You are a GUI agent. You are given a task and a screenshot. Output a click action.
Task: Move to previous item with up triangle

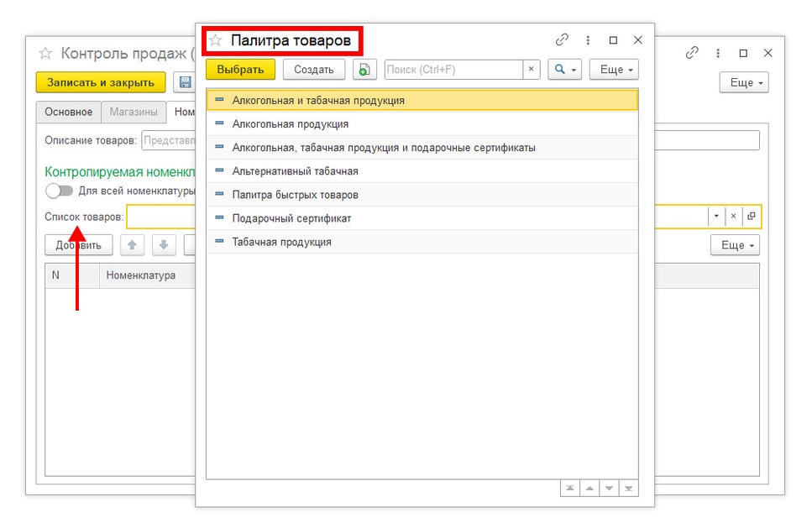(589, 488)
